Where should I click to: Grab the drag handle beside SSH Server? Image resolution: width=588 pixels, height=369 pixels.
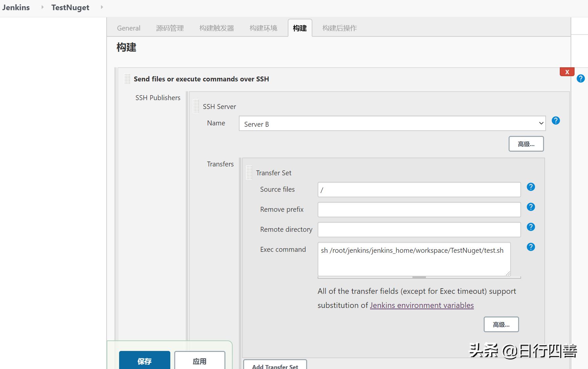[196, 106]
